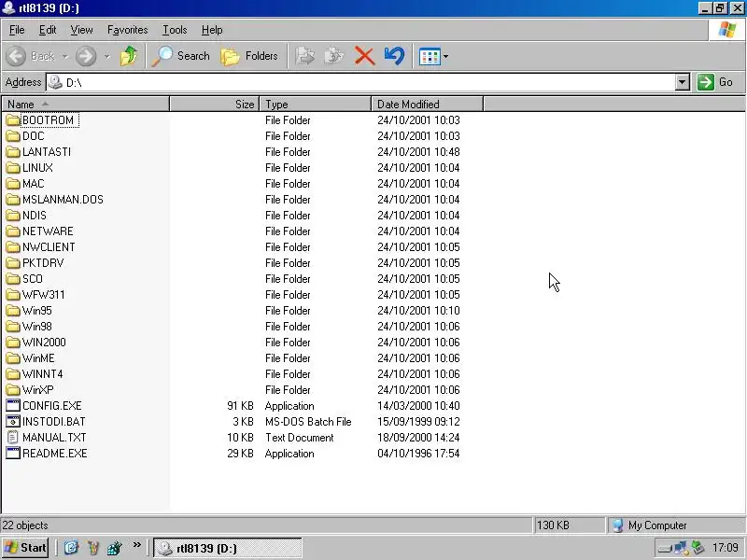Click the rtl8139 (D:) taskbar button
747x560 pixels.
(228, 548)
